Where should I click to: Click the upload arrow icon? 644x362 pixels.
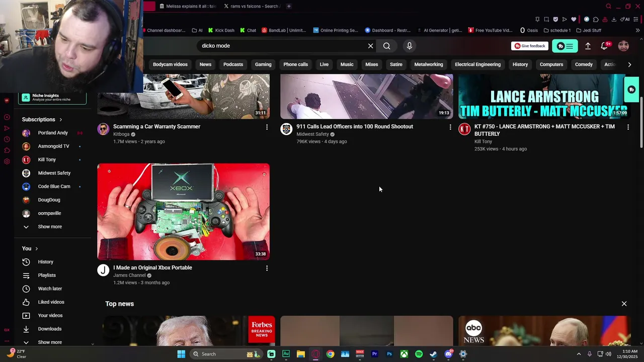[x=588, y=46]
